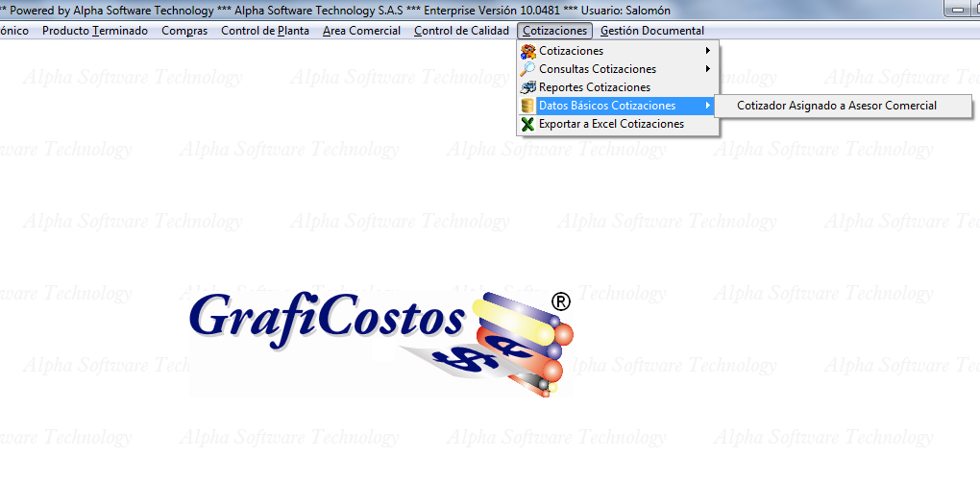Choose Reportes Cotizaciones menu entry text

pos(594,87)
